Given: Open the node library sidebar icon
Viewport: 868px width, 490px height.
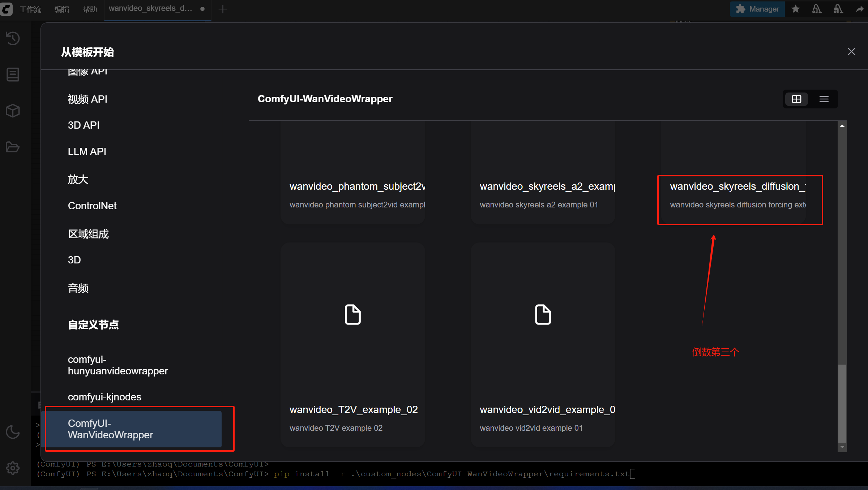Looking at the screenshot, I should click(13, 75).
